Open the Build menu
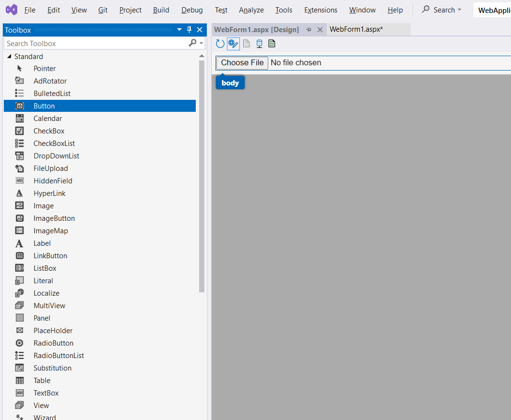 point(161,10)
